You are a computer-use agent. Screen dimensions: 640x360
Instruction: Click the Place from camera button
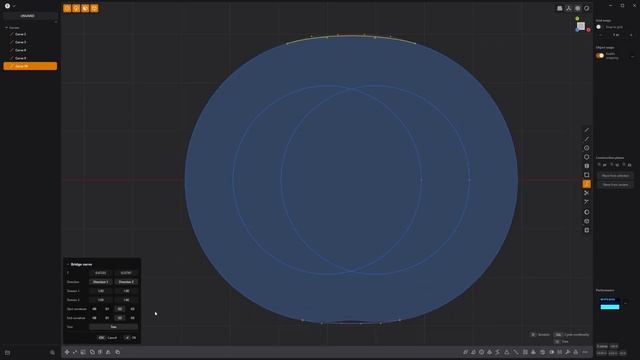pyautogui.click(x=615, y=184)
